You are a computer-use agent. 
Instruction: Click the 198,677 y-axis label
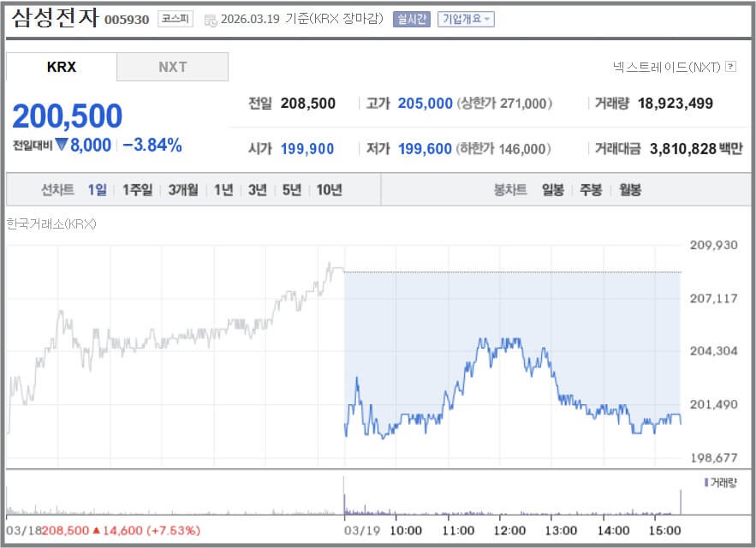[x=713, y=457]
